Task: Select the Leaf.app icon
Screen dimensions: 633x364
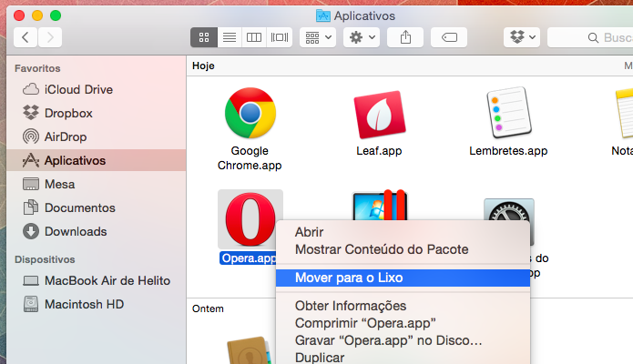Action: 380,115
